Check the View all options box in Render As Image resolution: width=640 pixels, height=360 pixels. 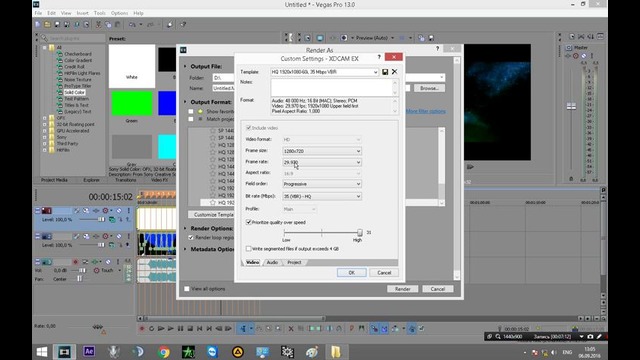187,289
